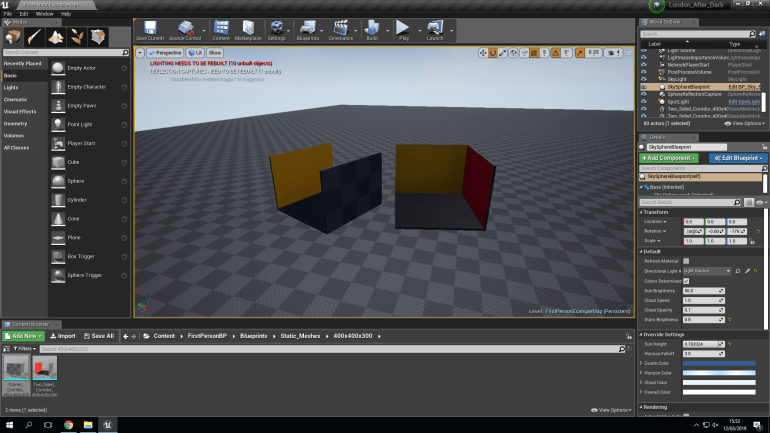Image resolution: width=770 pixels, height=433 pixels.
Task: Open the Perspective view mode dropdown
Action: click(x=165, y=53)
